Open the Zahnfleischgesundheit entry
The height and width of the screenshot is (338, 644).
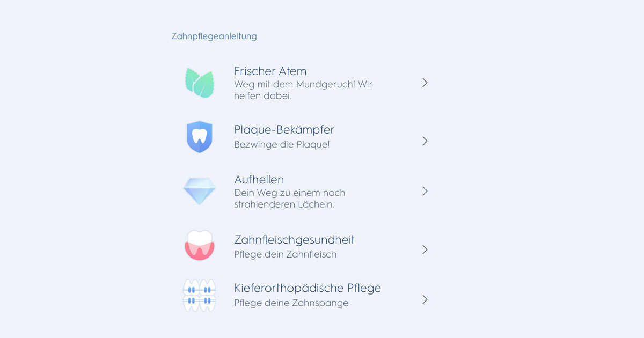tap(294, 240)
